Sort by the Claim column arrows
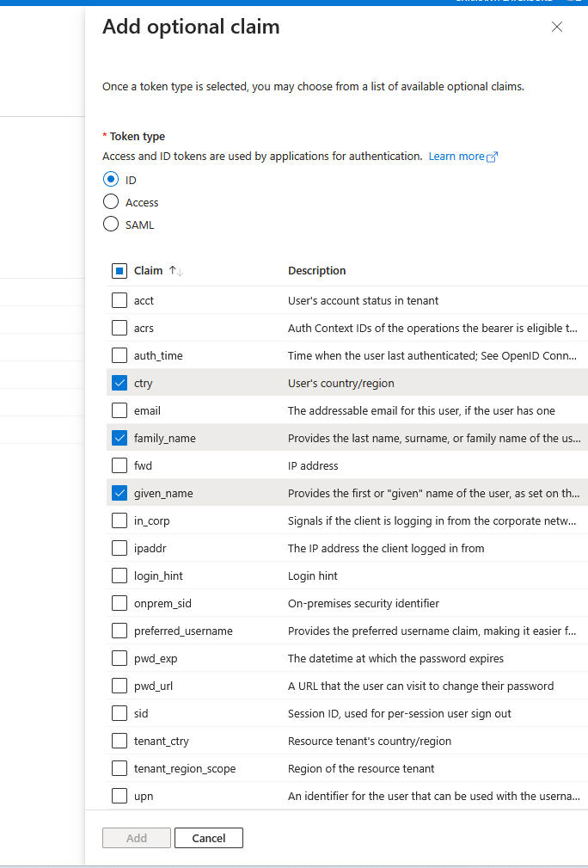588x868 pixels. (176, 271)
